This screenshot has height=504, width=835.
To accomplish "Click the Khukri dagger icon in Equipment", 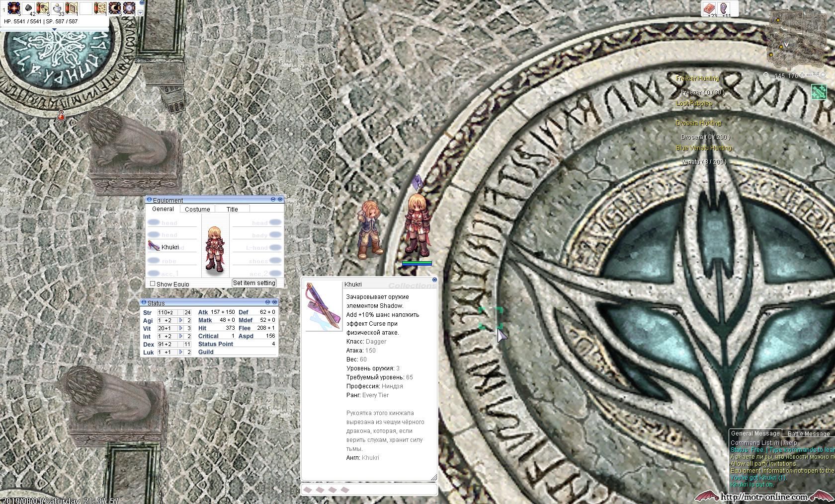I will 154,246.
